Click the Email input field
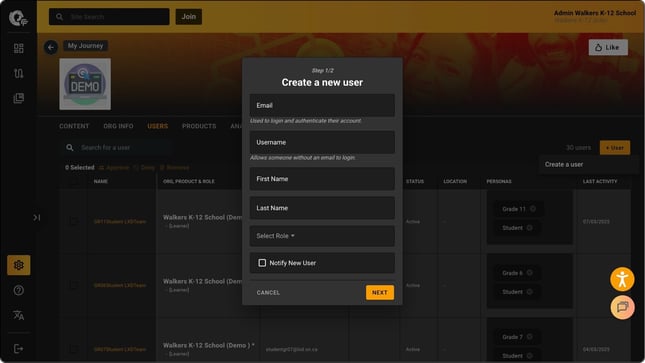 (322, 105)
